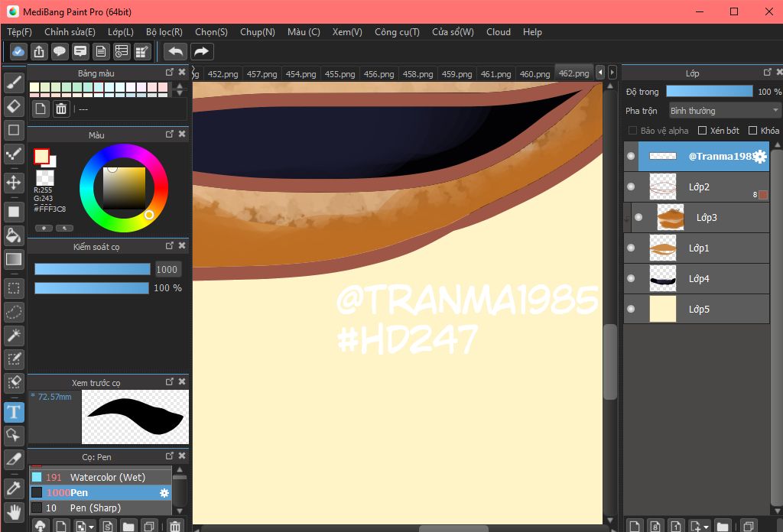Image resolution: width=783 pixels, height=532 pixels.
Task: Open add-brush dropdown arrow in Cọ panel
Action: point(92,527)
